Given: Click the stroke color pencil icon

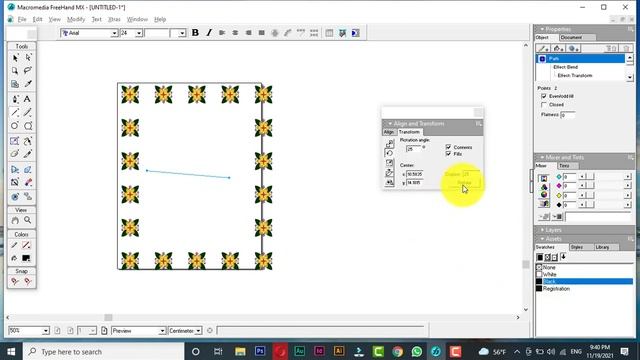Looking at the screenshot, I should [x=14, y=245].
